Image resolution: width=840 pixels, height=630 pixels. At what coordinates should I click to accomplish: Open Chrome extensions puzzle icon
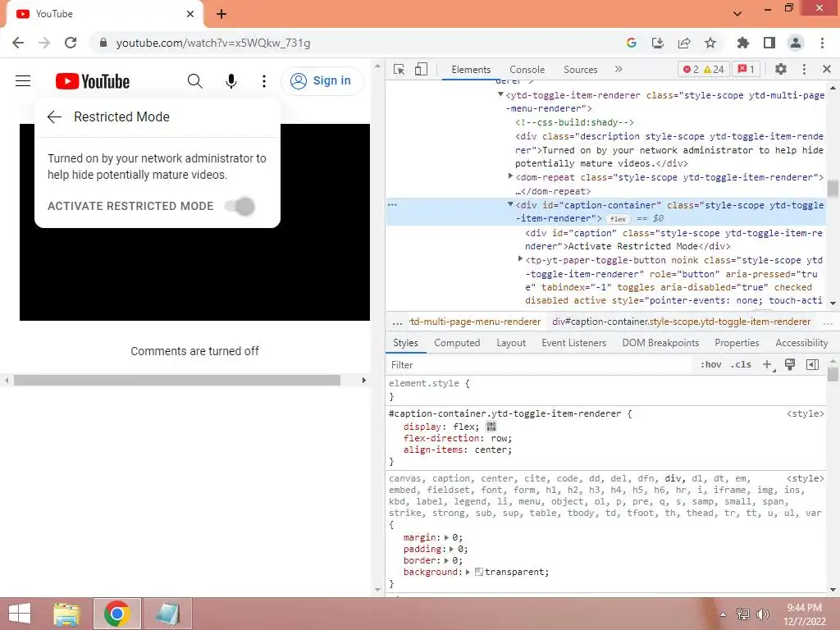pos(742,43)
